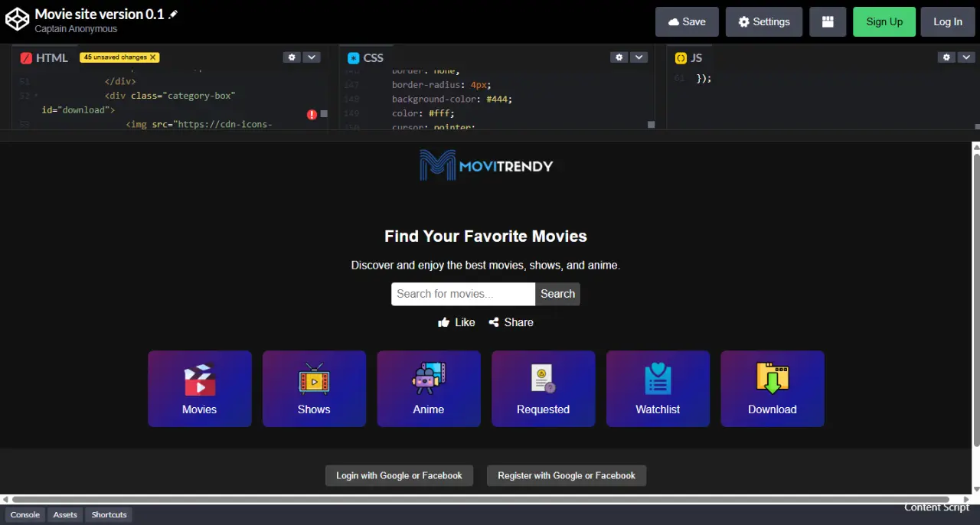Click the Change View layout grid icon
This screenshot has height=525, width=980.
[828, 21]
